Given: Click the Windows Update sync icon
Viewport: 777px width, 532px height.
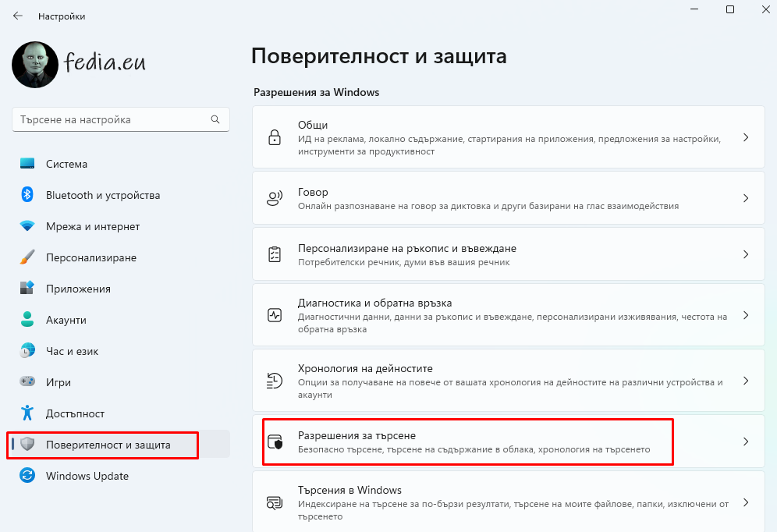Looking at the screenshot, I should tap(27, 476).
